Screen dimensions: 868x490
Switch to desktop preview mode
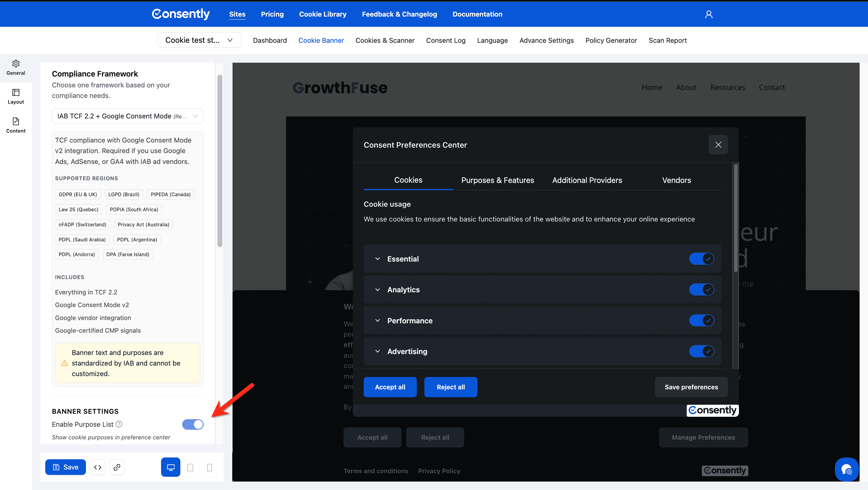[170, 467]
